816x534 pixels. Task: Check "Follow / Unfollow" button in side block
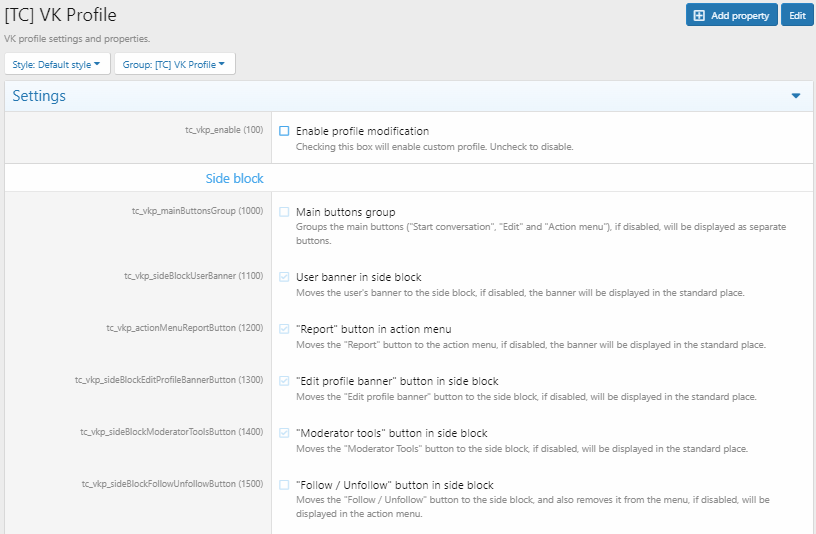point(284,485)
